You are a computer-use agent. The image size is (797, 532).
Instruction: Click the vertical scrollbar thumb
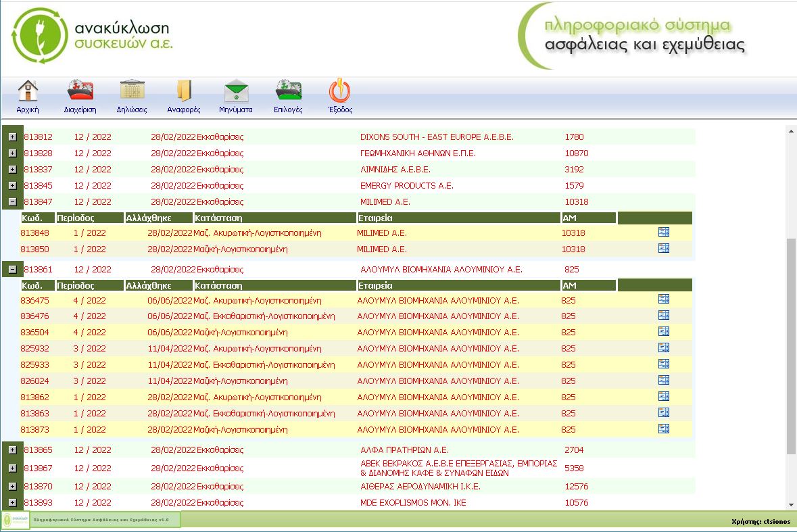(x=791, y=345)
